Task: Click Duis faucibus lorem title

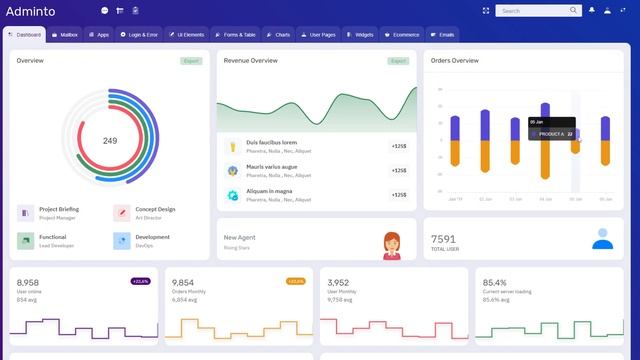Action: (271, 142)
